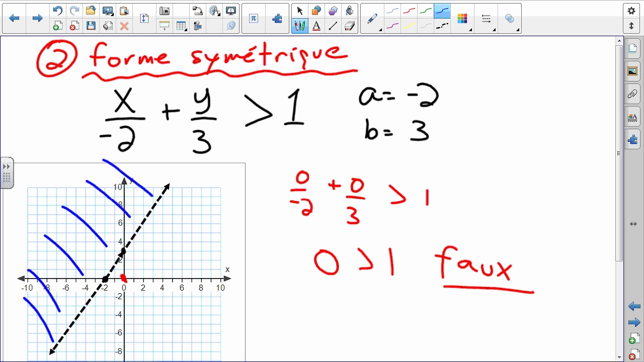The width and height of the screenshot is (644, 362).
Task: Open the pen types dropdown
Action: pyautogui.click(x=372, y=19)
